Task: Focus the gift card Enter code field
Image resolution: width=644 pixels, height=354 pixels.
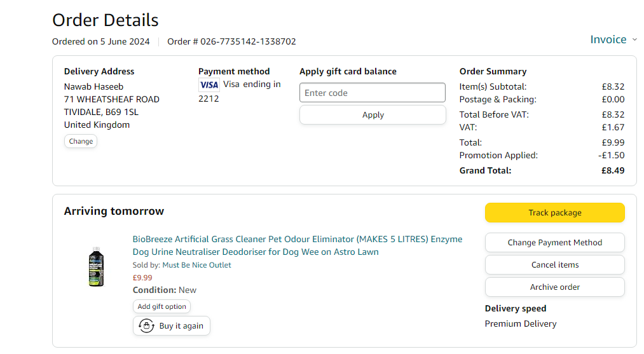Action: pyautogui.click(x=373, y=93)
